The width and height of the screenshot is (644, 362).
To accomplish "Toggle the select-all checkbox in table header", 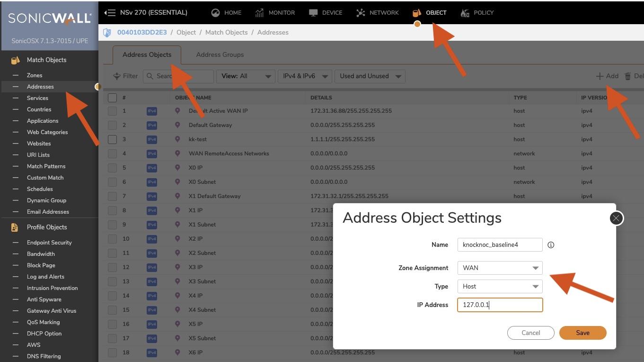I will [x=112, y=98].
